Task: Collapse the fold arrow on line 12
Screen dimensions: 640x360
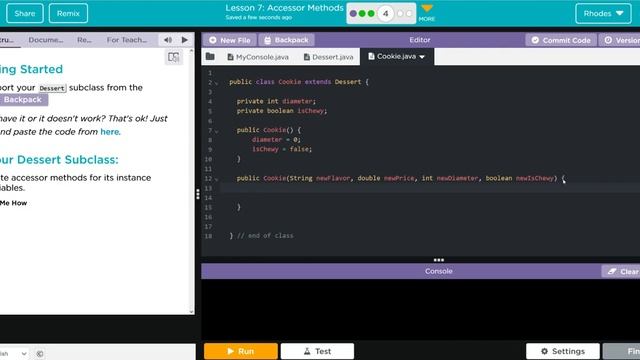Action: (x=217, y=179)
